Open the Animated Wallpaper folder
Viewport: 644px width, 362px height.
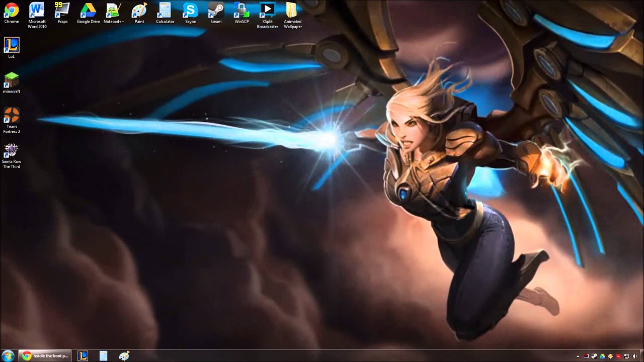[293, 15]
